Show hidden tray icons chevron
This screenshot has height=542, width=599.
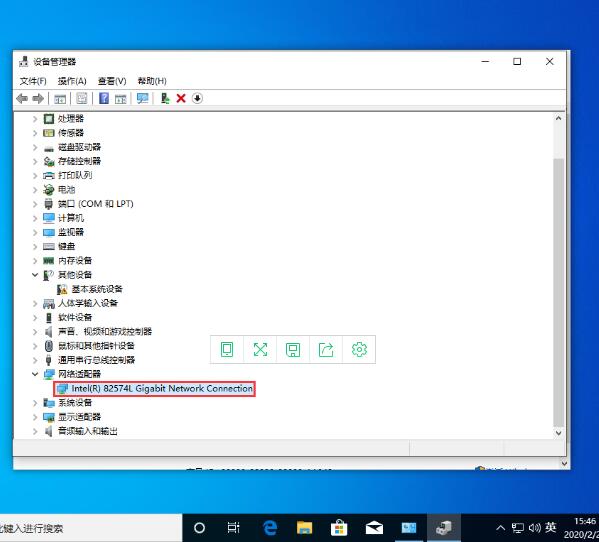500,528
